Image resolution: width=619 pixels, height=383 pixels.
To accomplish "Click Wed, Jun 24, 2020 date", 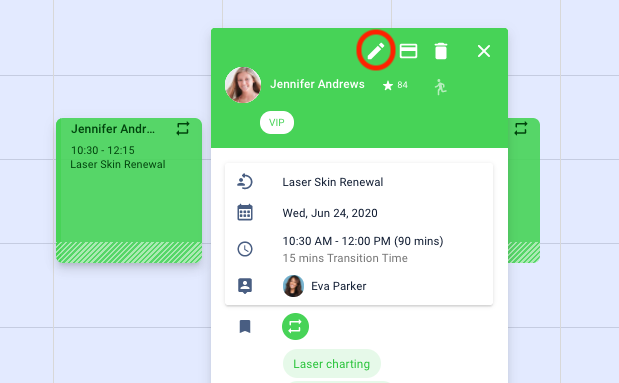I will coord(330,213).
